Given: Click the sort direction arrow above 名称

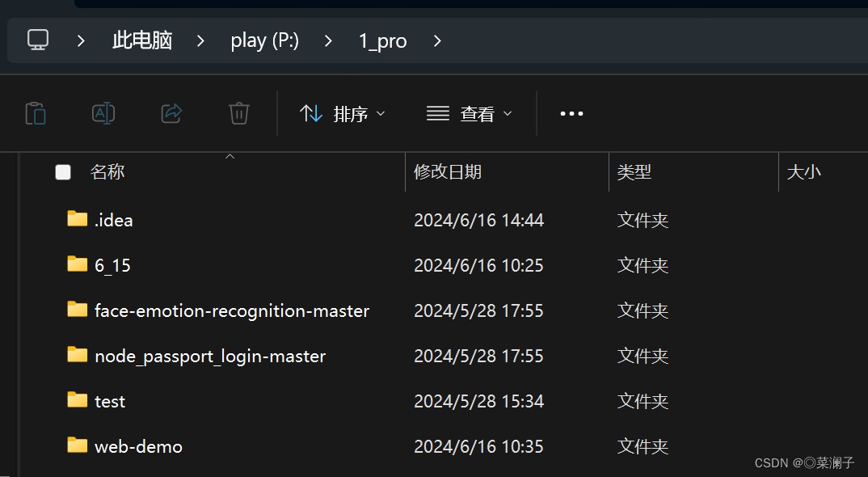Looking at the screenshot, I should coord(230,157).
